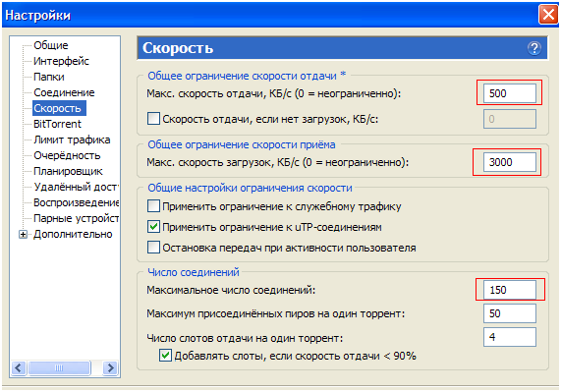Image resolution: width=561 pixels, height=392 pixels.
Task: Uncheck Применить ограничение к uTP-соединениям
Action: click(153, 227)
